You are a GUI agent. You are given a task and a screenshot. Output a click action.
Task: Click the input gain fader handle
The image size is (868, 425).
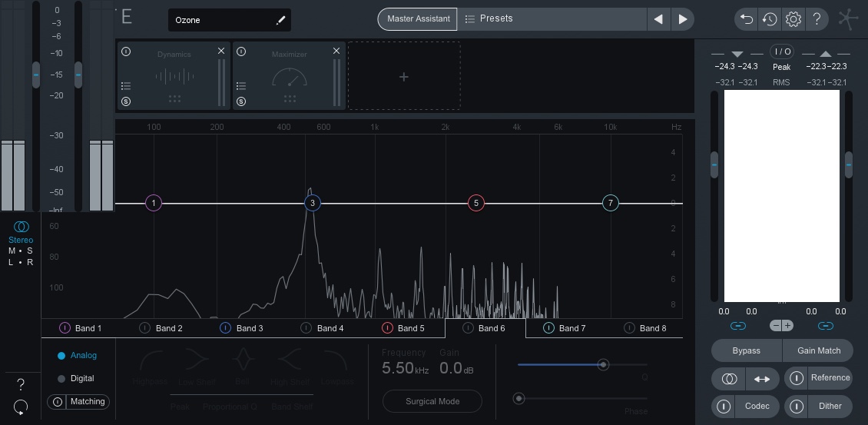click(x=714, y=164)
